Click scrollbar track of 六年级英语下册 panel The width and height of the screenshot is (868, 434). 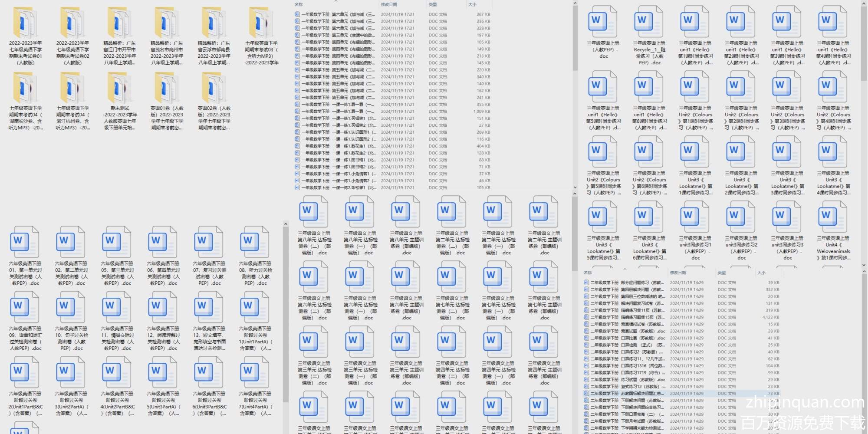[286, 417]
